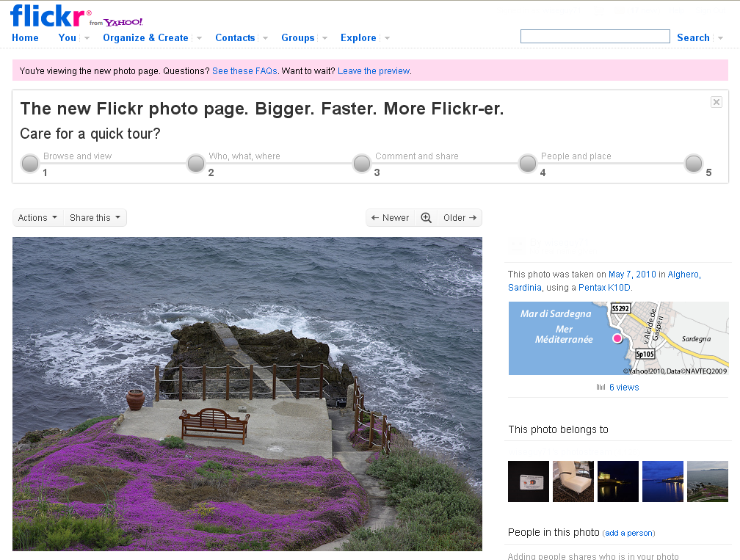Select the pink location marker on the map
The height and width of the screenshot is (560, 740).
(x=618, y=339)
